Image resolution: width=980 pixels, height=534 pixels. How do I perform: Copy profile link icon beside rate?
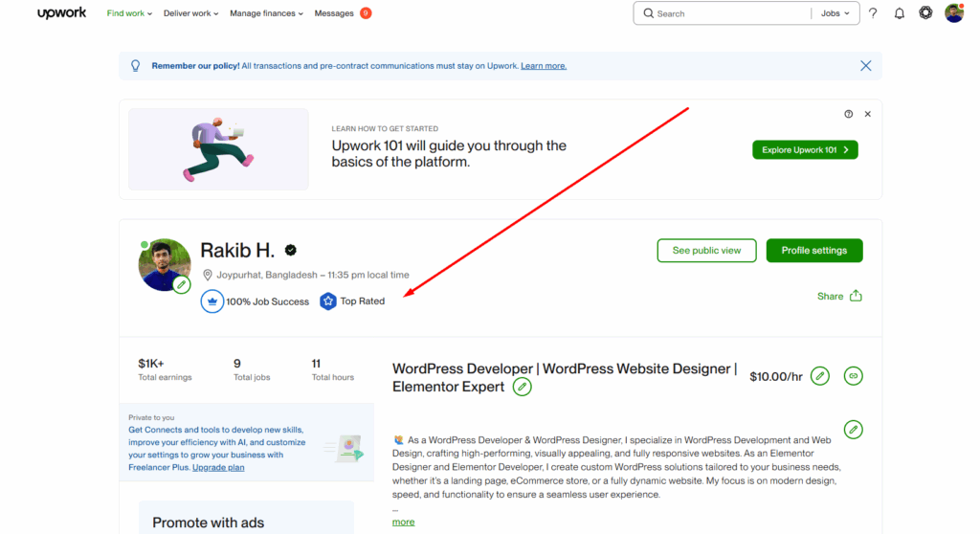(x=853, y=376)
